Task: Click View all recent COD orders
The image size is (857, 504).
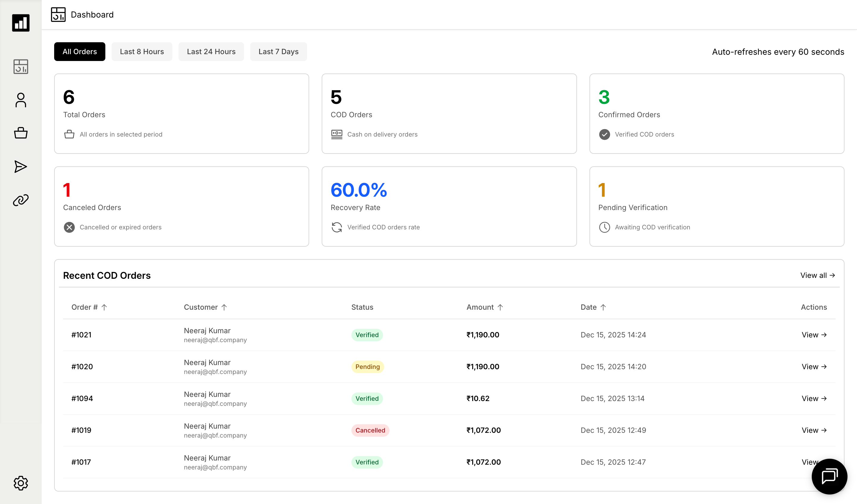Action: (817, 275)
